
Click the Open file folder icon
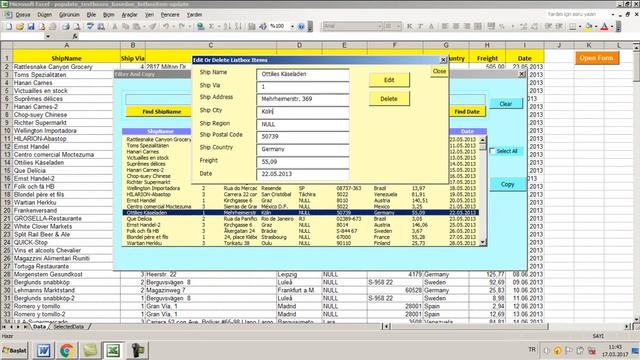(20, 27)
